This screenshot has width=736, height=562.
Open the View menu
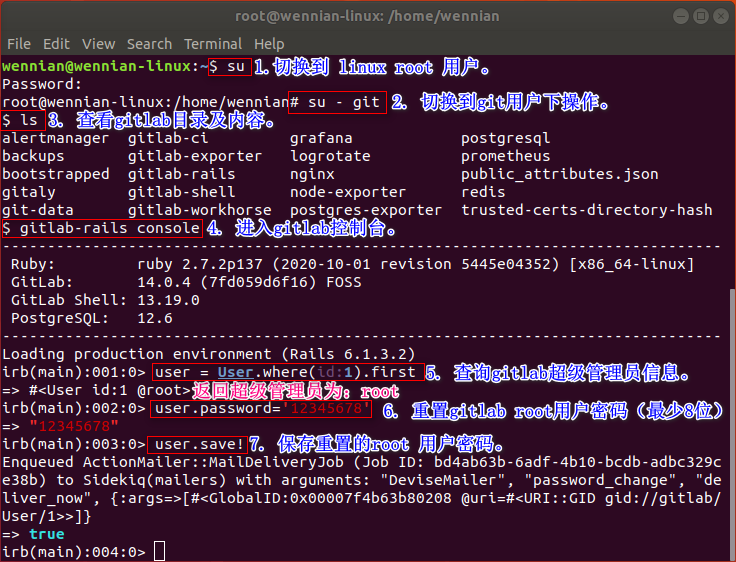[99, 44]
